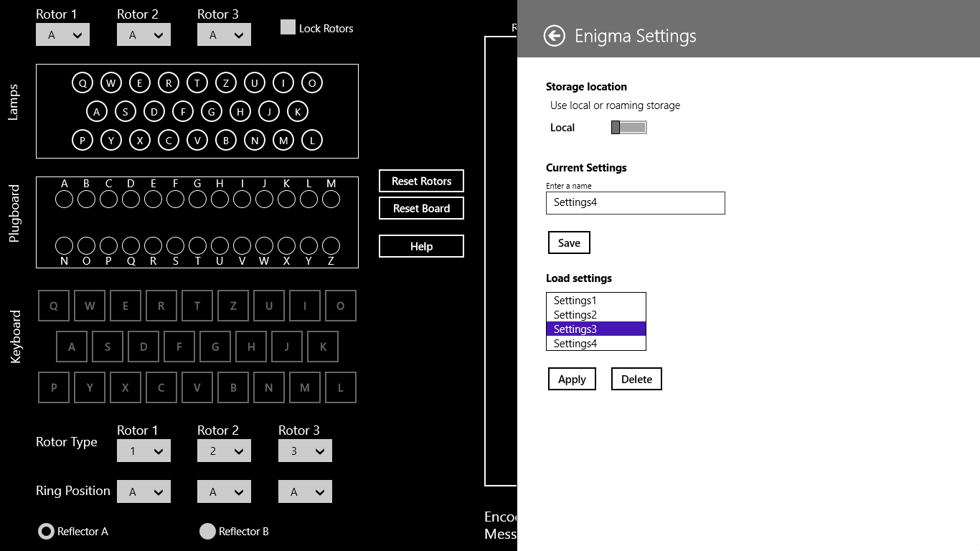Image resolution: width=980 pixels, height=551 pixels.
Task: Apply the selected saved settings
Action: pos(572,379)
